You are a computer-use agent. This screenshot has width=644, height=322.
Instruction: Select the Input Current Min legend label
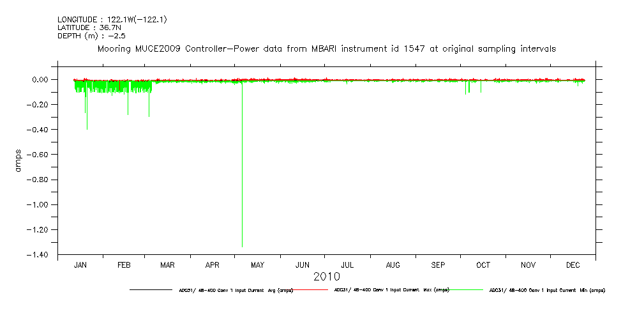pos(546,290)
